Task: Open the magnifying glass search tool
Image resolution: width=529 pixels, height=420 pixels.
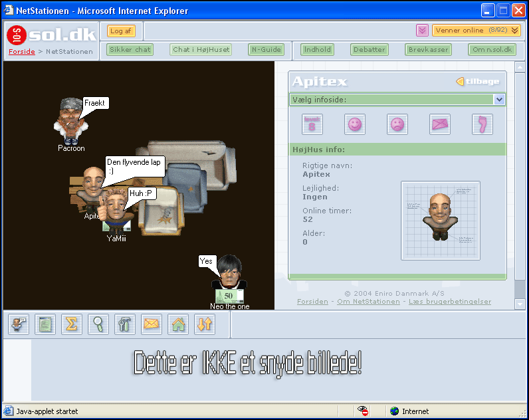Action: pyautogui.click(x=98, y=324)
